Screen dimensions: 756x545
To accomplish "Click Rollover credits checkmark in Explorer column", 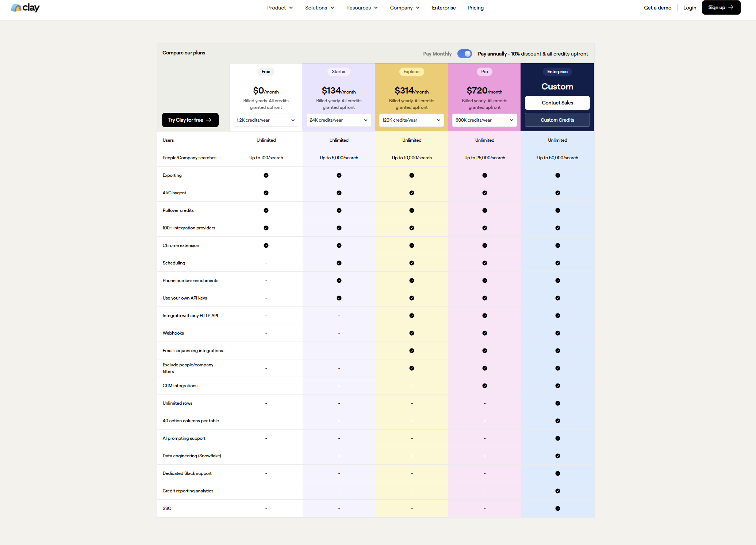I will (412, 210).
